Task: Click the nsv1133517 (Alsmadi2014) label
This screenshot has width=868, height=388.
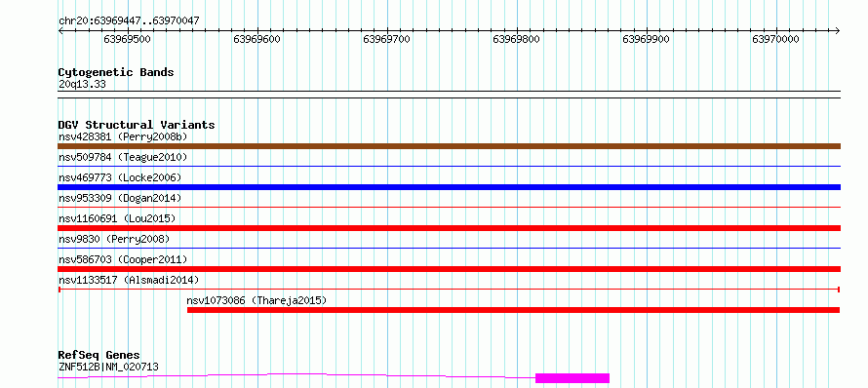Action: tap(129, 280)
